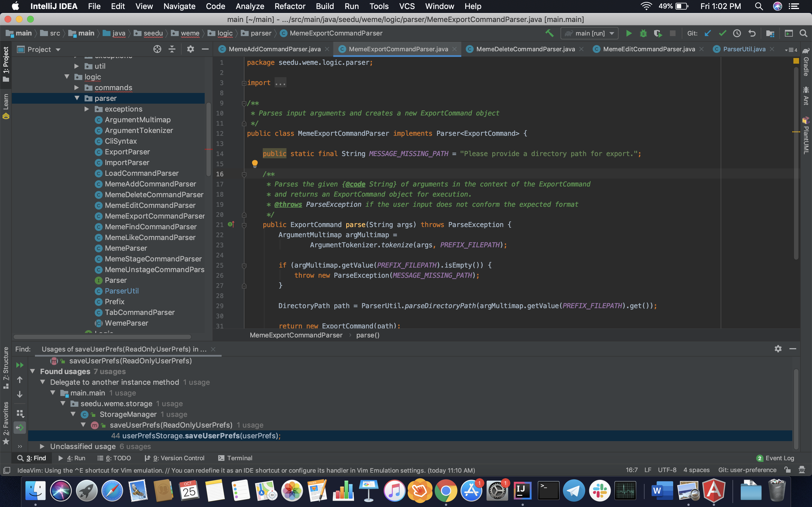Toggle the group-by icon in Find panel

[20, 413]
